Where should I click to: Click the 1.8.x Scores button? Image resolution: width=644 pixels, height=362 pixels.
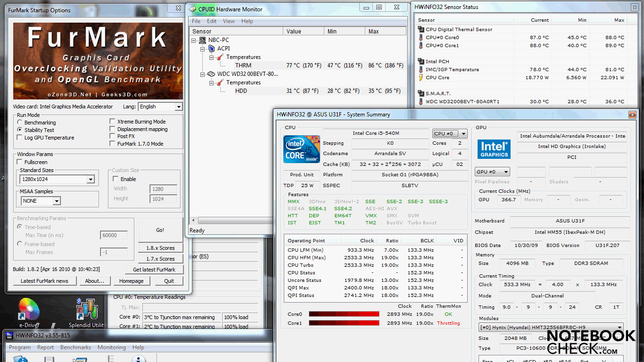[x=160, y=248]
